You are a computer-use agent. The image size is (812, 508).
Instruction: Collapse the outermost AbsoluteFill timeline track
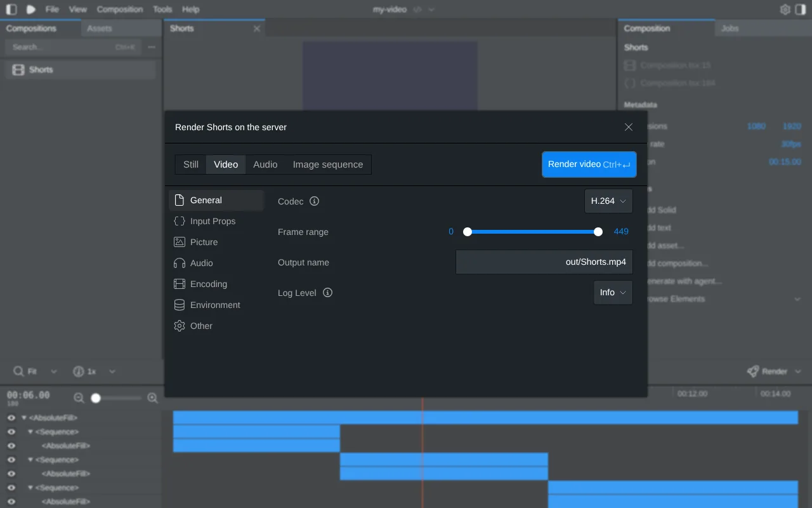24,418
